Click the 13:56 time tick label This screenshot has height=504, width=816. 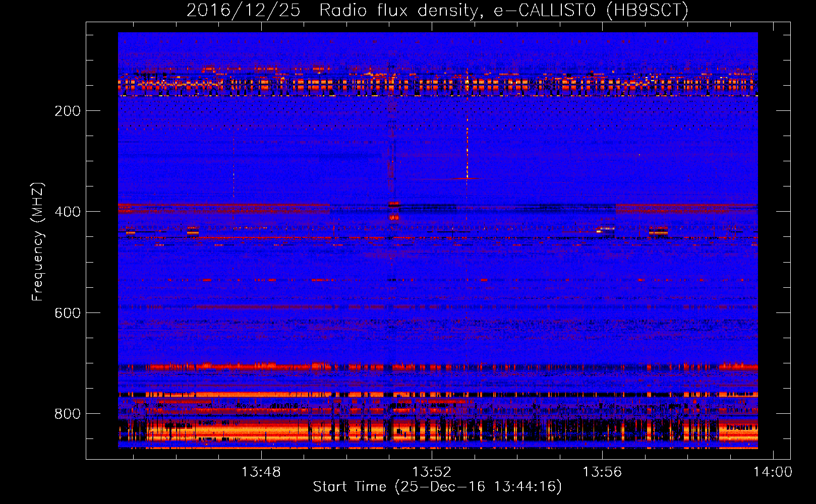[x=602, y=472]
